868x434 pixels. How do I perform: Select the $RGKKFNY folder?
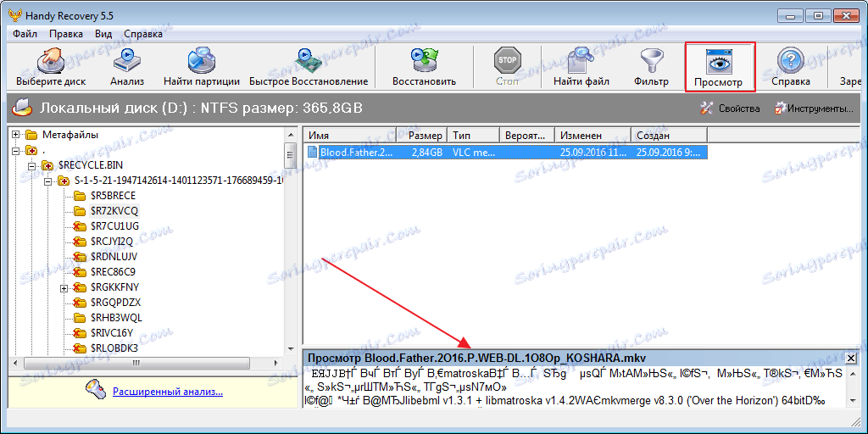point(114,288)
